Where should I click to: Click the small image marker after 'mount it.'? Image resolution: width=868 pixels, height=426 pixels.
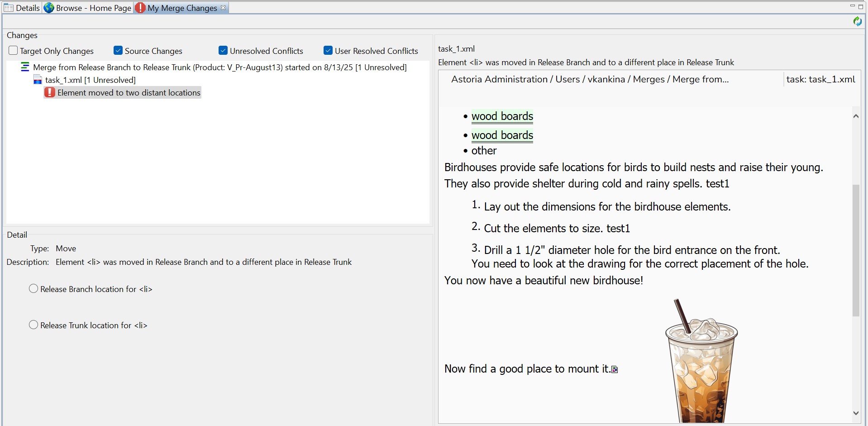coord(615,369)
